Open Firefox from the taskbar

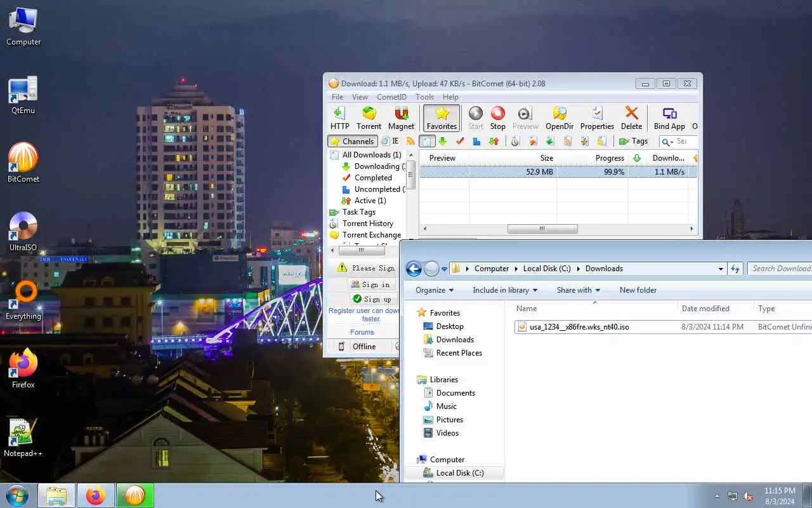coord(96,495)
